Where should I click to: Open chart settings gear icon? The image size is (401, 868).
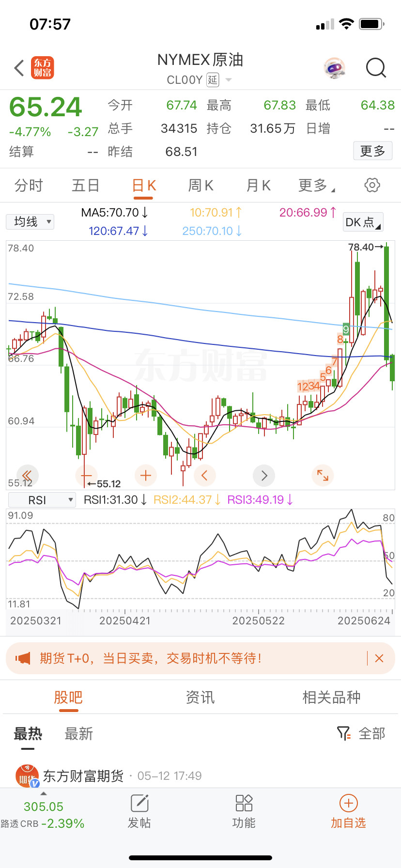(x=372, y=185)
